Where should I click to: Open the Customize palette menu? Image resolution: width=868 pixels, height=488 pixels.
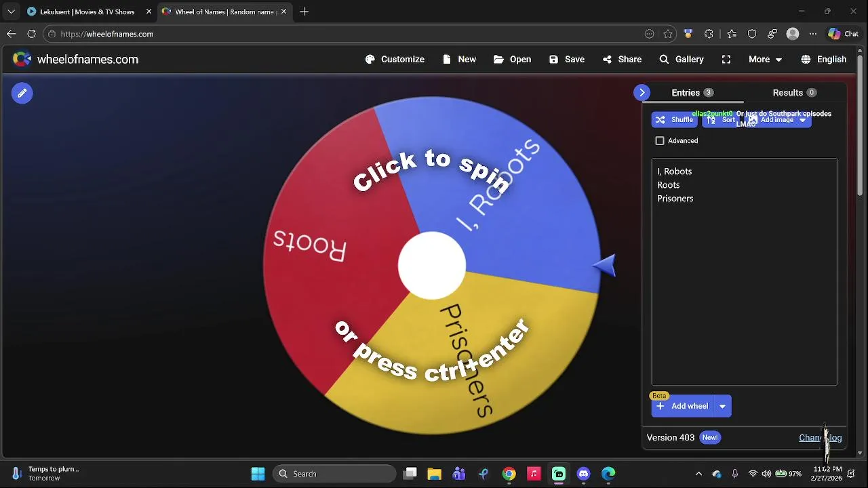395,60
